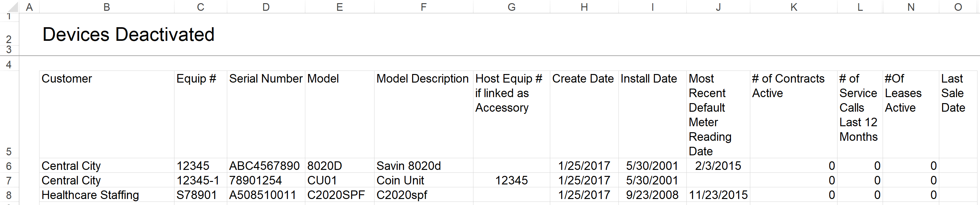Click column header E
The width and height of the screenshot is (980, 205).
(339, 7)
